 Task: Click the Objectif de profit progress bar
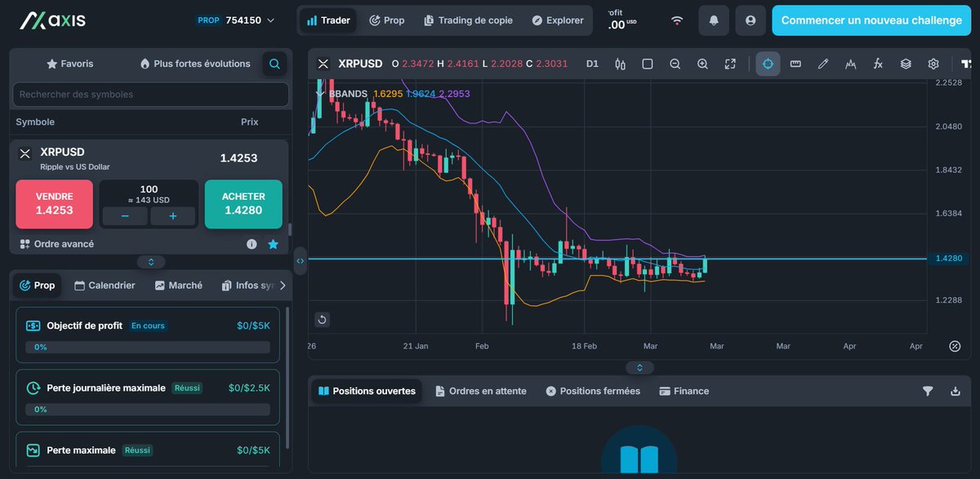pos(148,347)
